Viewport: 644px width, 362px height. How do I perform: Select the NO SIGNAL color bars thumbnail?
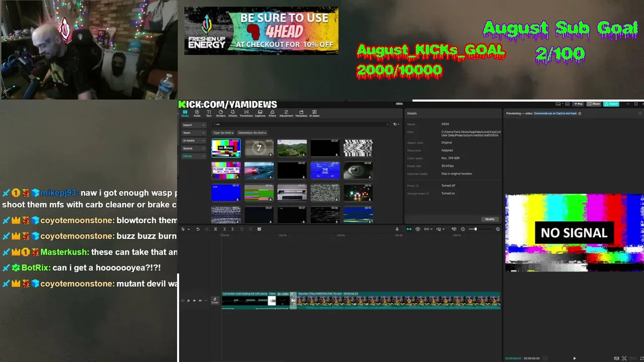point(226,148)
